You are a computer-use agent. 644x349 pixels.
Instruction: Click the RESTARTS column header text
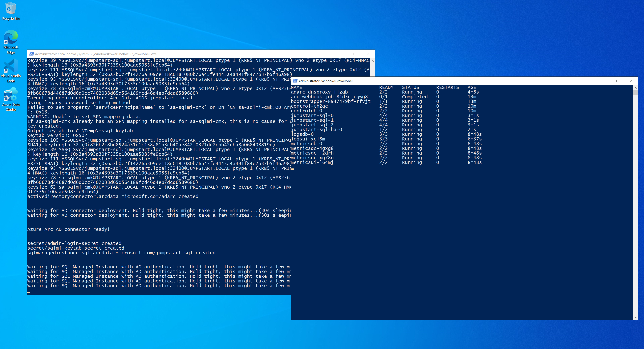(447, 88)
